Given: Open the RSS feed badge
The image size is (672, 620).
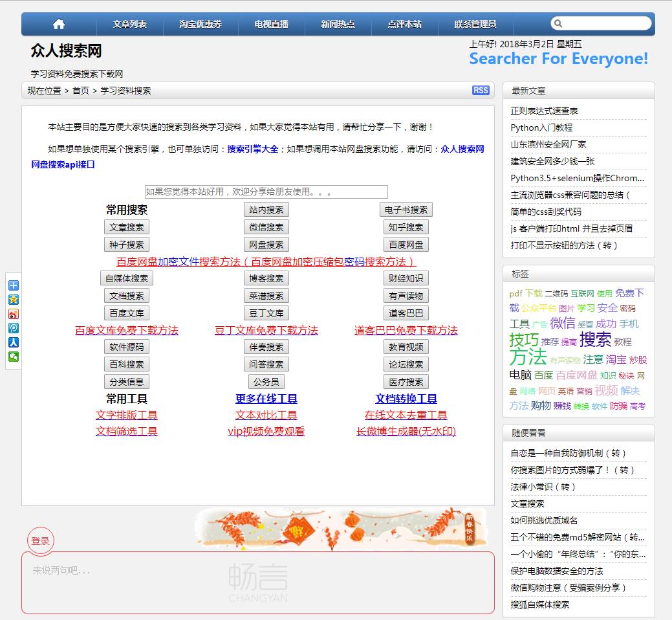Looking at the screenshot, I should click(x=481, y=90).
